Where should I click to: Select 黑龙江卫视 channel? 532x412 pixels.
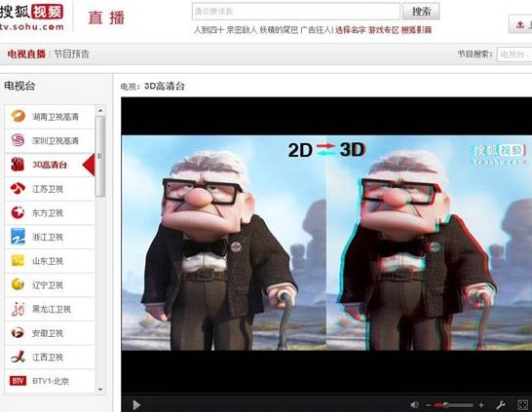coord(50,310)
